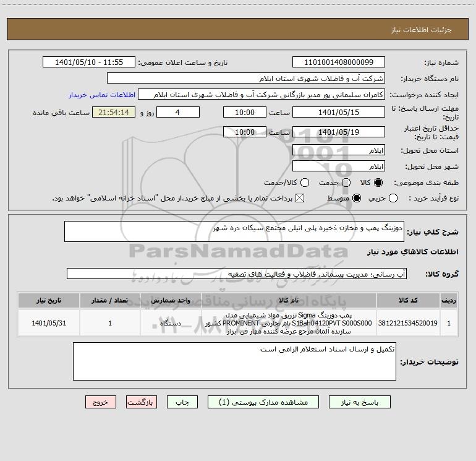Screen dimensions: 476x461
Task: Click the نام کالا column header
Action: (x=289, y=301)
